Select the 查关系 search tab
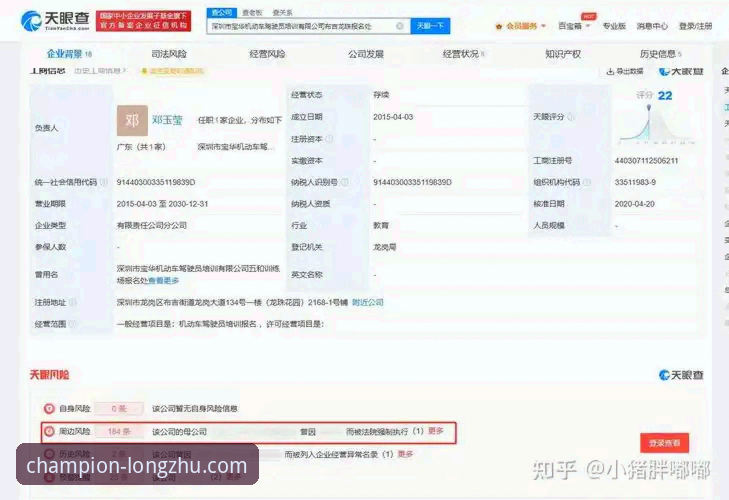Screen dimensions: 729x500 [x=282, y=13]
